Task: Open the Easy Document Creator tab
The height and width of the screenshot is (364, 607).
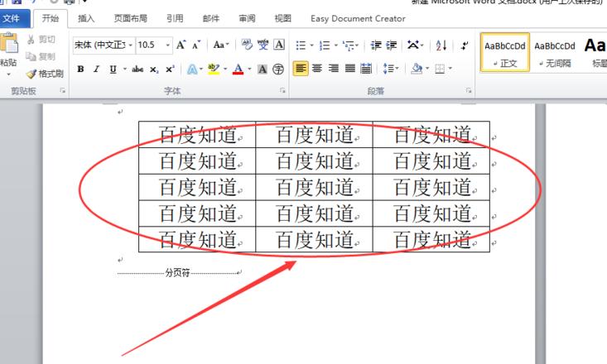Action: tap(358, 18)
